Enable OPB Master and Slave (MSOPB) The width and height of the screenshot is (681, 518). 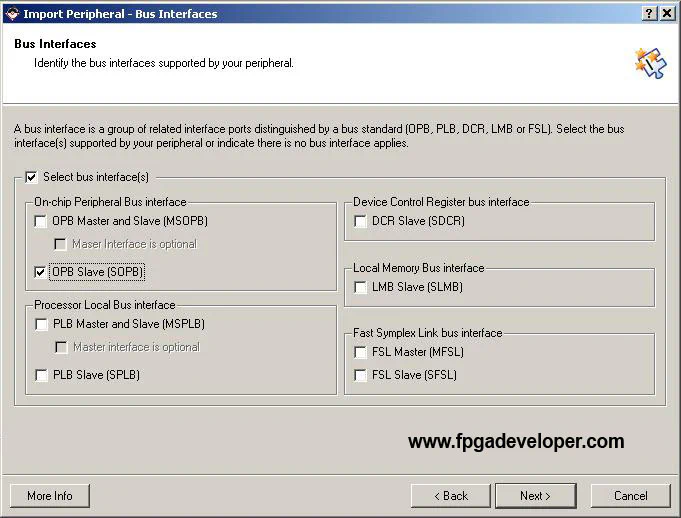[x=41, y=221]
